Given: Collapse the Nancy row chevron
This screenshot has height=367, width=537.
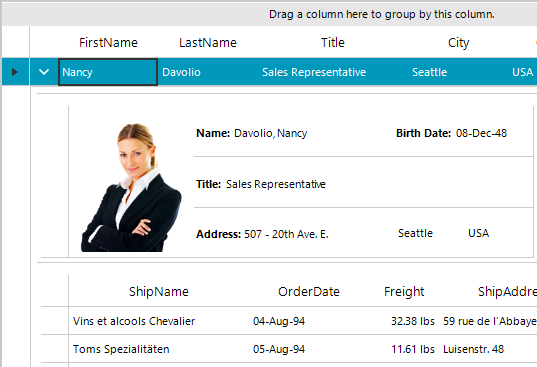Looking at the screenshot, I should (44, 72).
